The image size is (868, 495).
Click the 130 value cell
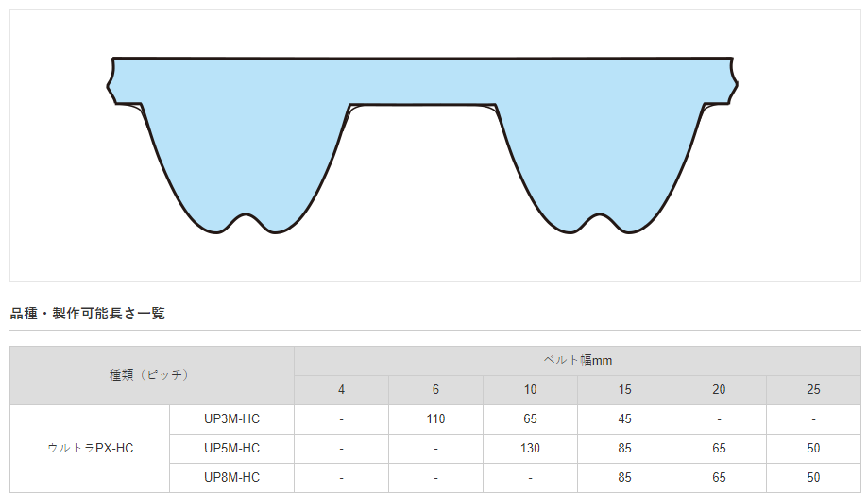530,448
